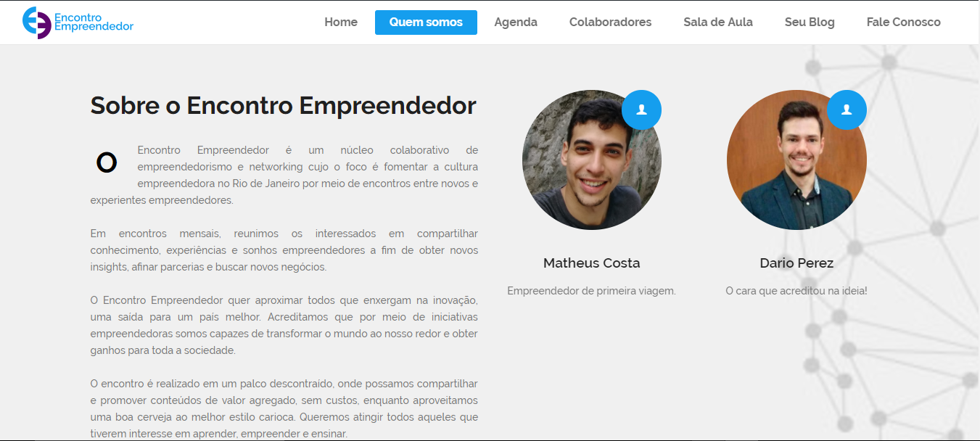Click the name Matheus Costa
This screenshot has width=980, height=441.
pyautogui.click(x=592, y=263)
